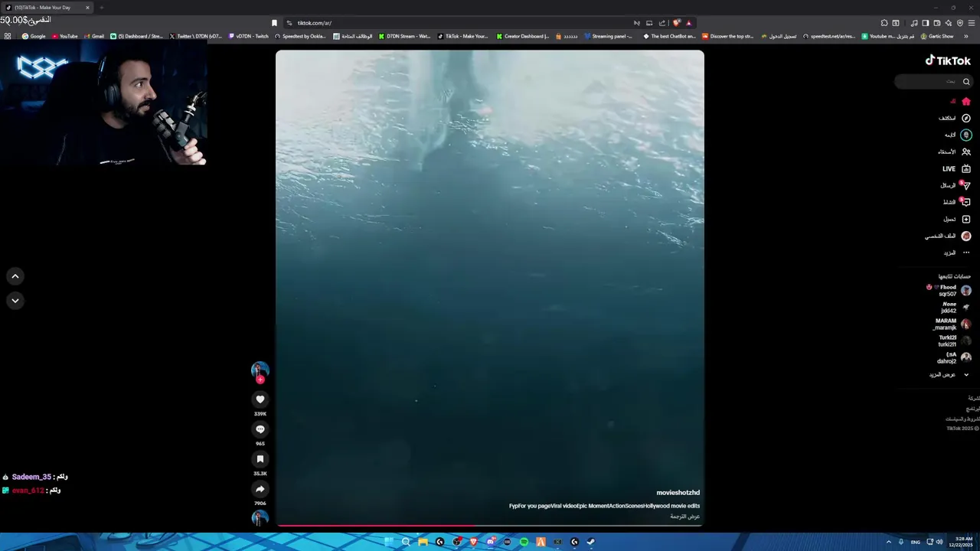Open Discord from the taskbar

click(x=490, y=542)
